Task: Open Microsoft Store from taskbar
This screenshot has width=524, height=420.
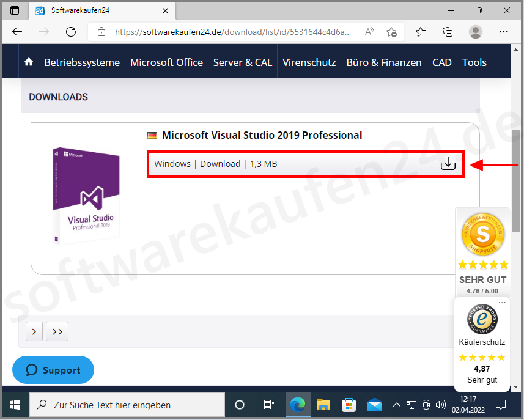Action: pyautogui.click(x=349, y=405)
